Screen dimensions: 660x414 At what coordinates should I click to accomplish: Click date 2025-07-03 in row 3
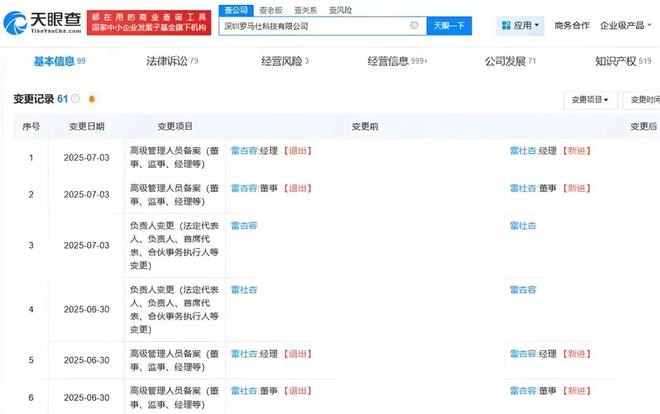(x=87, y=246)
